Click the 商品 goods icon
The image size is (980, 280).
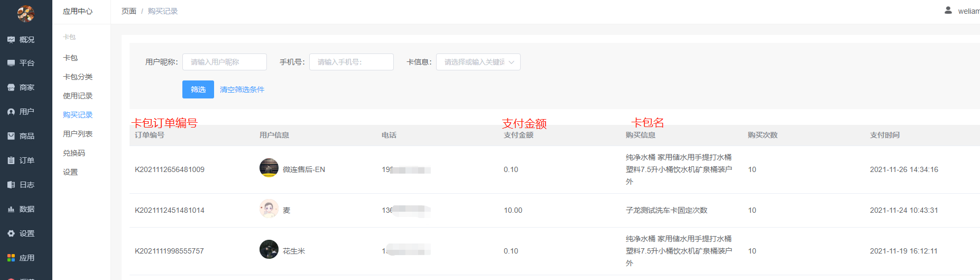tap(11, 136)
